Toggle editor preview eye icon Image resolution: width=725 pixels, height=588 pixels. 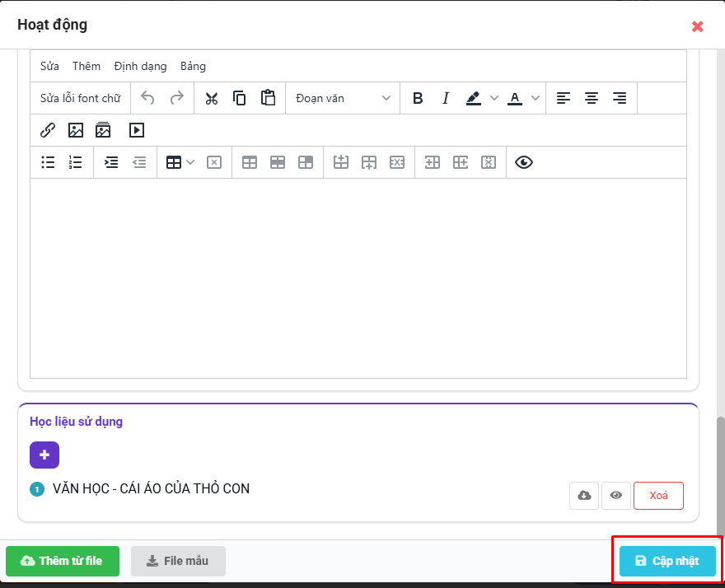click(x=524, y=162)
